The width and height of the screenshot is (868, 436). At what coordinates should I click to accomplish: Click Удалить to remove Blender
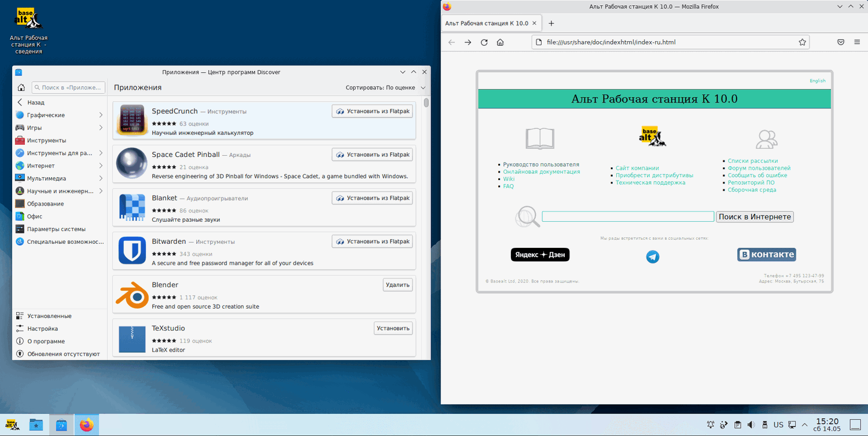[398, 285]
